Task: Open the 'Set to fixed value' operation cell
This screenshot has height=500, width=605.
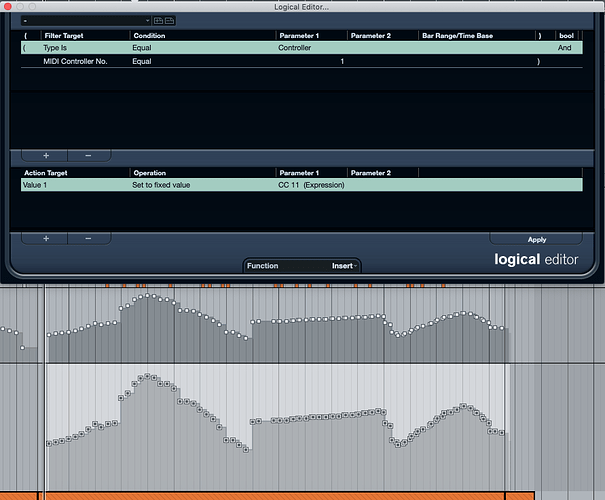Action: click(x=161, y=185)
